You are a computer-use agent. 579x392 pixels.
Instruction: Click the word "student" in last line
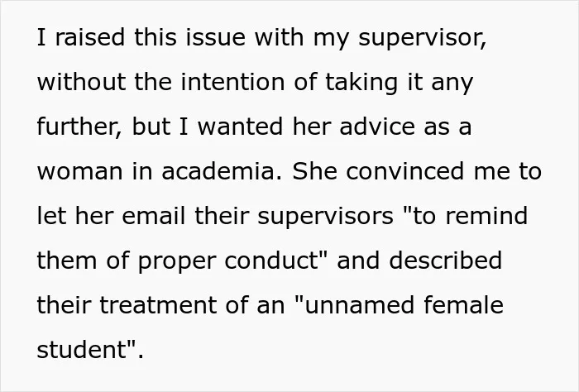tap(82, 350)
